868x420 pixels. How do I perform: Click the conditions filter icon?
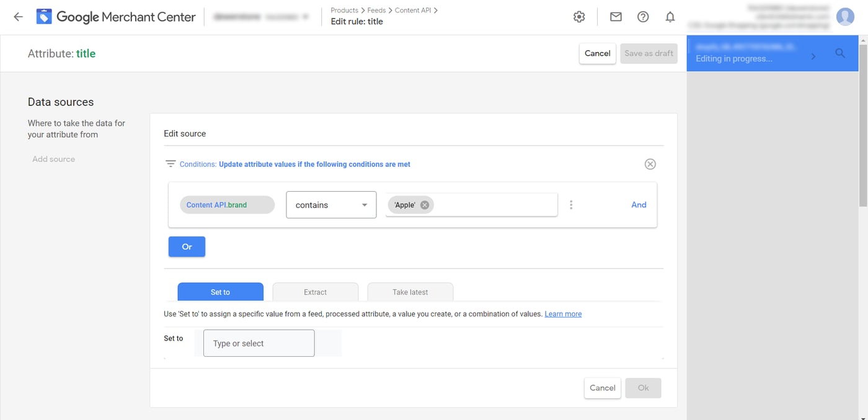(170, 163)
